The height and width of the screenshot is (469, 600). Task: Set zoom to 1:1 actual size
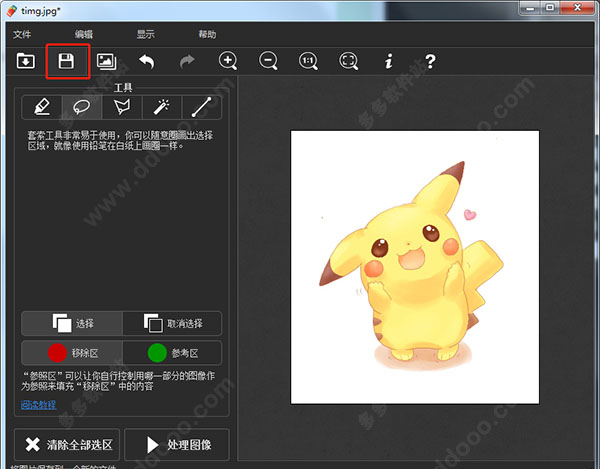point(308,61)
